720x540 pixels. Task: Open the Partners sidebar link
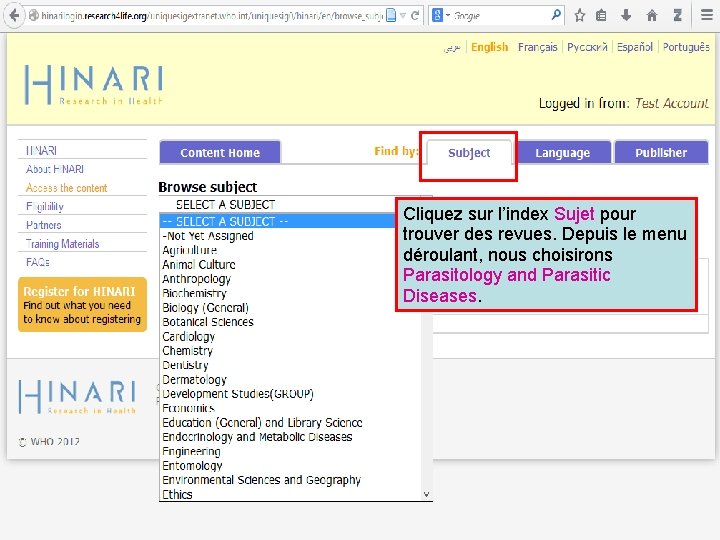coord(44,225)
